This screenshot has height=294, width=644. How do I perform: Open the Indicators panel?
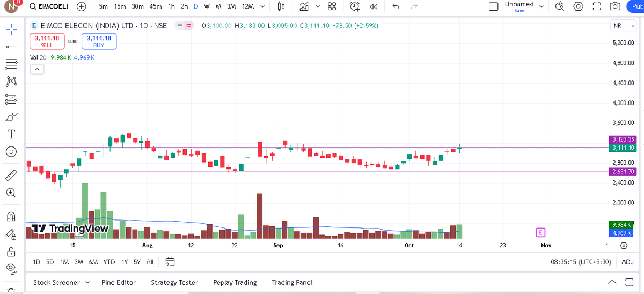click(304, 7)
